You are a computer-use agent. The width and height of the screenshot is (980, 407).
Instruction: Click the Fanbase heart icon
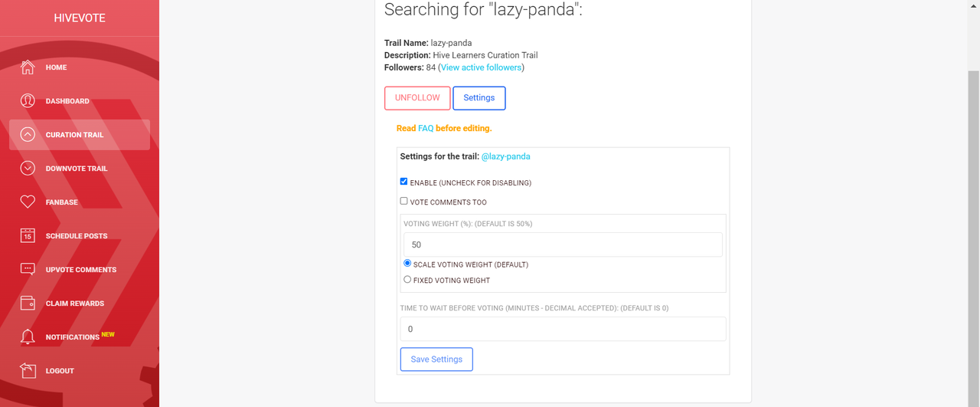pyautogui.click(x=28, y=202)
